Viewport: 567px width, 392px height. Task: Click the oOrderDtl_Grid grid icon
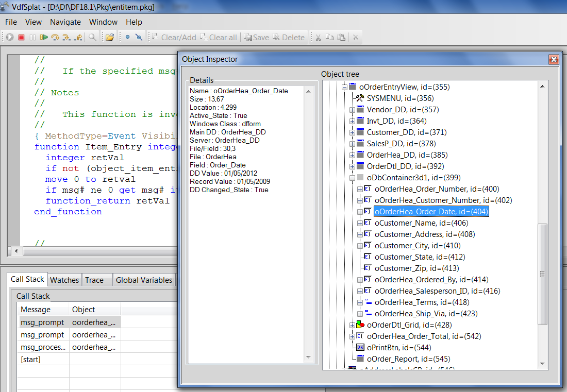(x=360, y=325)
